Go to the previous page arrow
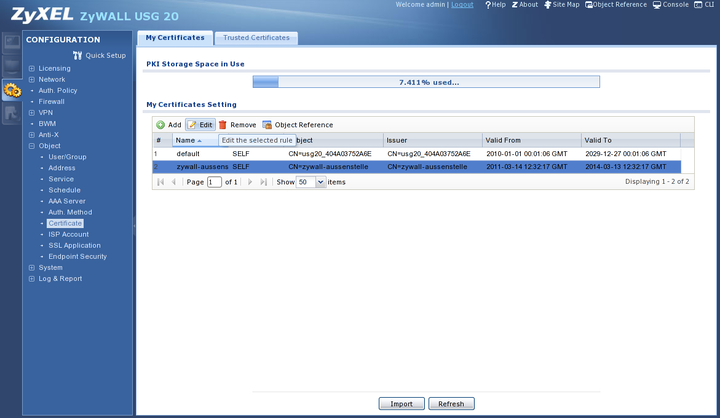The image size is (720, 418). pos(174,182)
